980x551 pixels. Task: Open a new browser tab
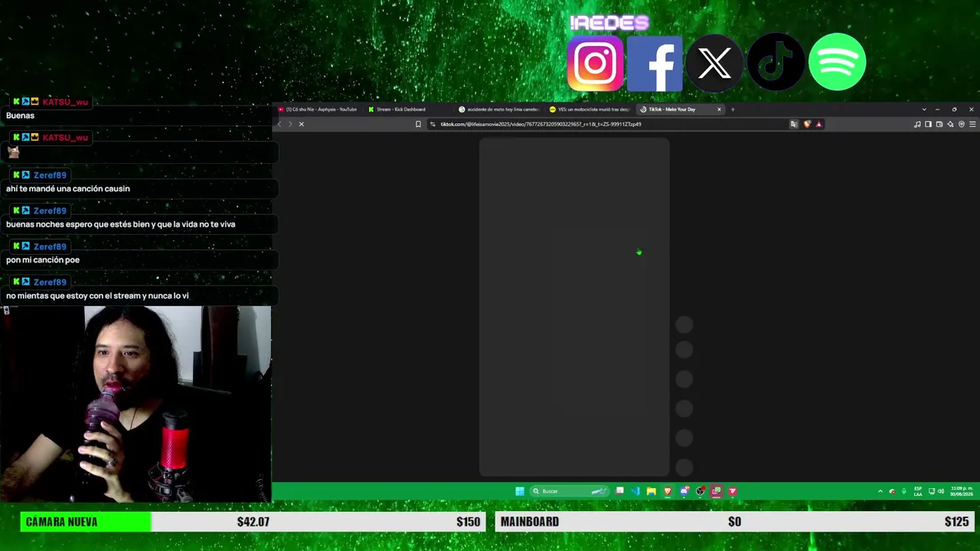pos(733,109)
